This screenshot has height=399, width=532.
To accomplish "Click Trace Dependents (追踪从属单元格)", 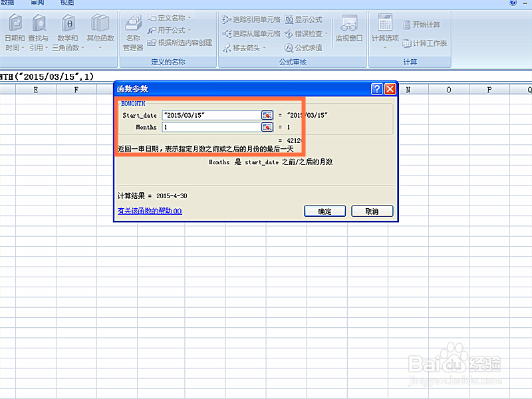I will point(251,34).
